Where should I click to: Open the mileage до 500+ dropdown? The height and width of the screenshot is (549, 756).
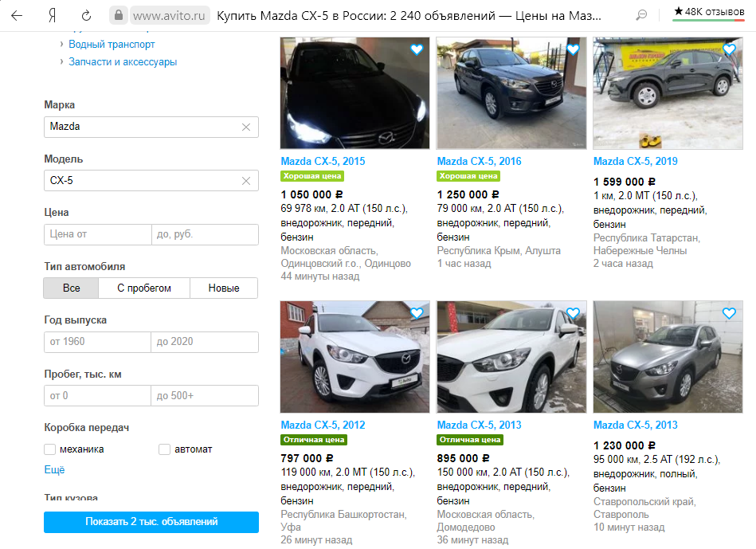[205, 395]
